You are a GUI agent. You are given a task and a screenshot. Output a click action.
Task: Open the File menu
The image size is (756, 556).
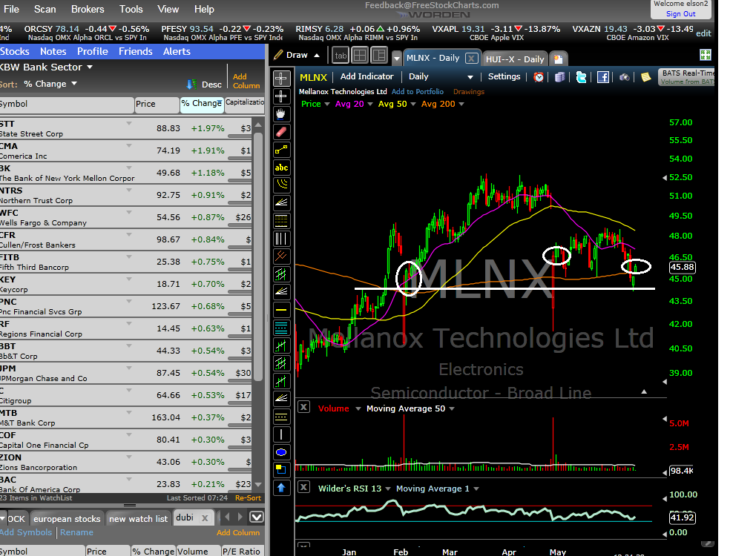tap(10, 9)
